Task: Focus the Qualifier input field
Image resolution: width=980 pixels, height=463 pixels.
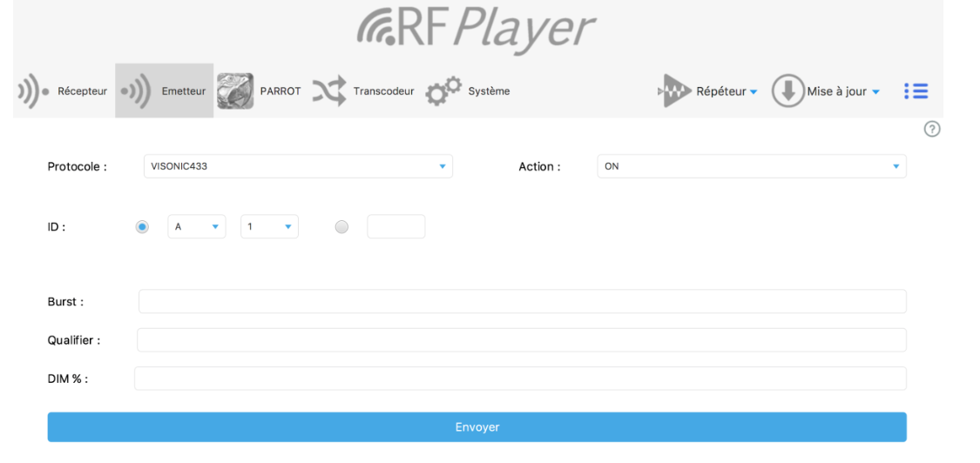Action: click(522, 340)
